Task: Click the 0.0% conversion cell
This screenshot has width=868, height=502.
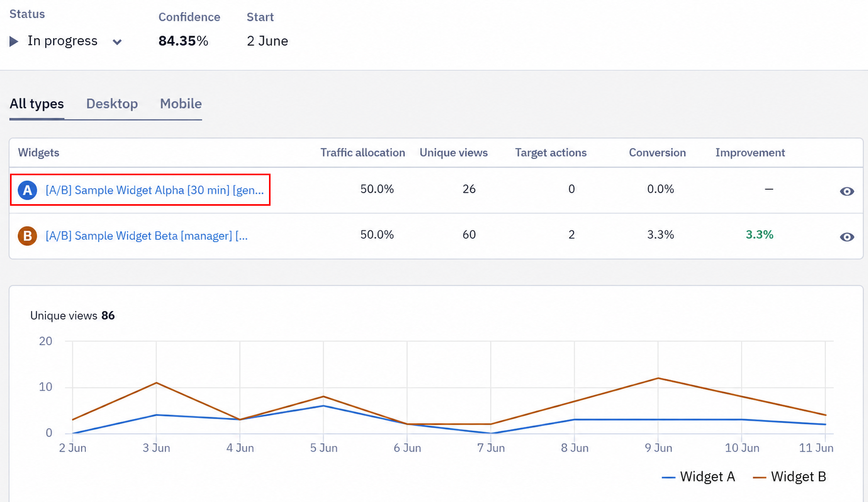Action: tap(661, 189)
